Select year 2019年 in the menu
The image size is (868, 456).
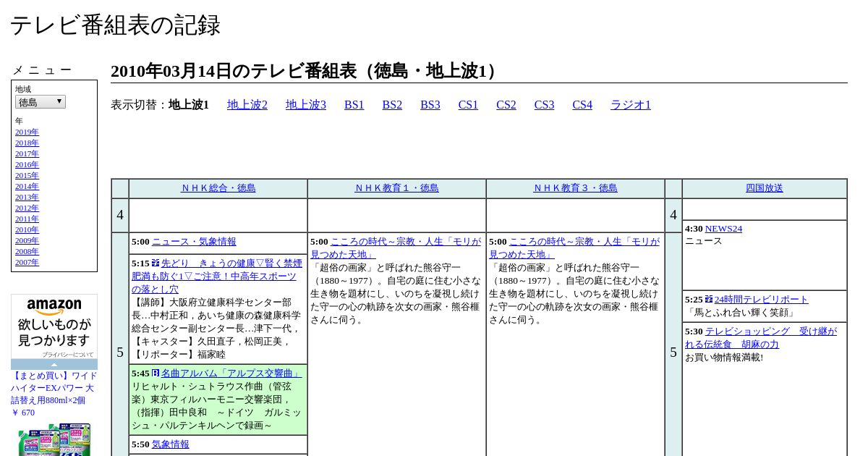[x=27, y=132]
